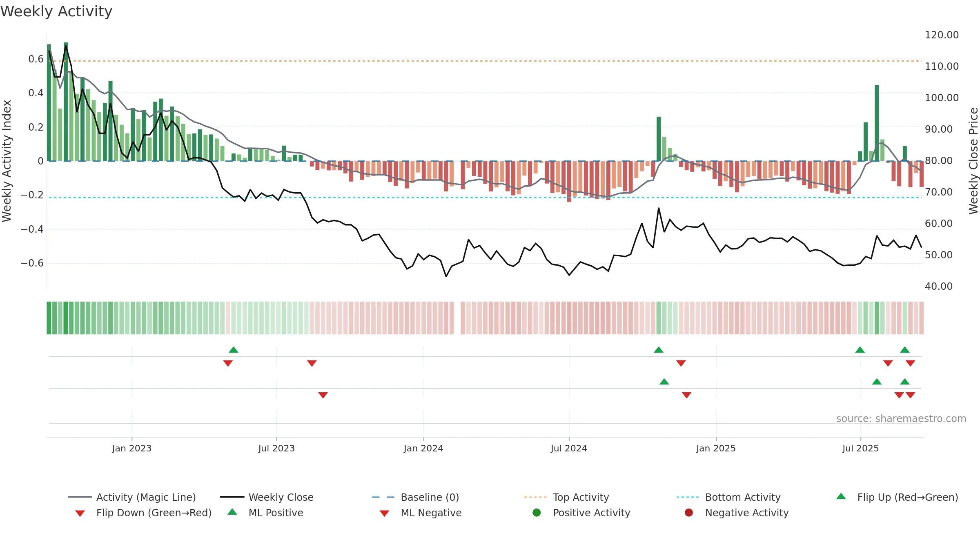Click the Weekly Close Price axis title
Viewport: 980px width, 551px height.
point(973,161)
